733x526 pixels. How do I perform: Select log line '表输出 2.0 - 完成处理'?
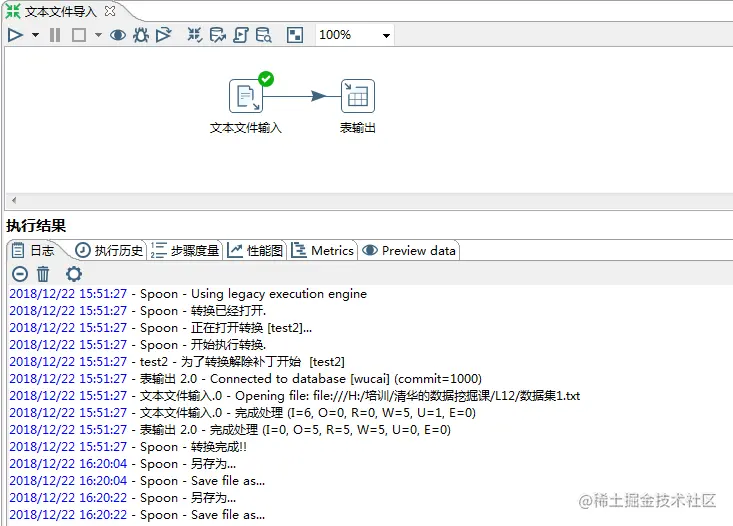pyautogui.click(x=230, y=430)
